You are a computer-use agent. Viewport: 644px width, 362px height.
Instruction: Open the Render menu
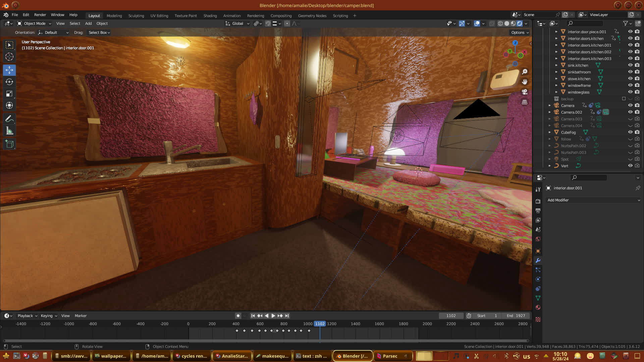40,15
